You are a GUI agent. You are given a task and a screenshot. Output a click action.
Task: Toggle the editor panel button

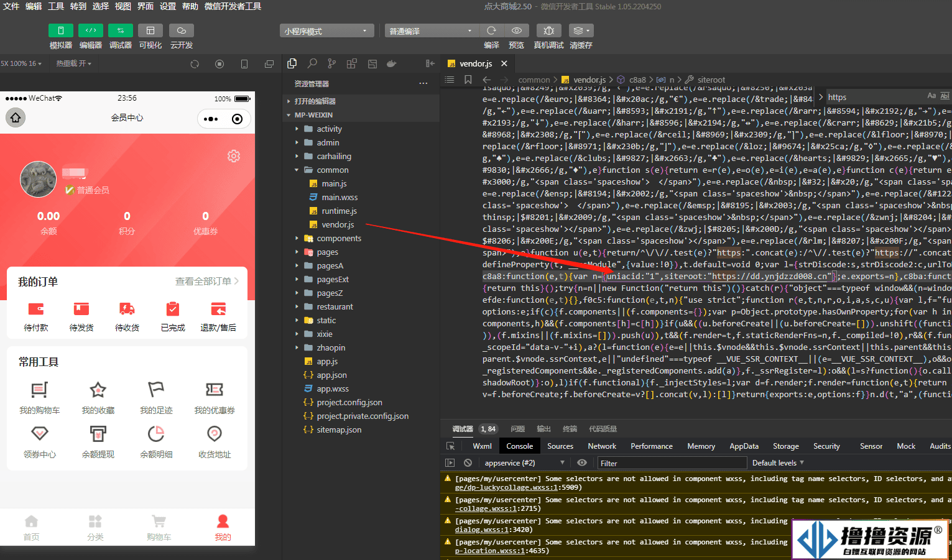click(x=91, y=30)
